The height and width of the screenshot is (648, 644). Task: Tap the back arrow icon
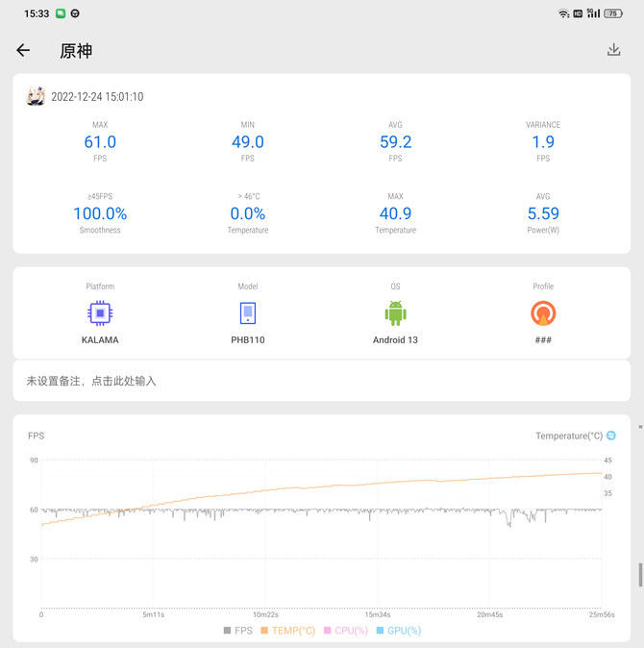click(23, 51)
